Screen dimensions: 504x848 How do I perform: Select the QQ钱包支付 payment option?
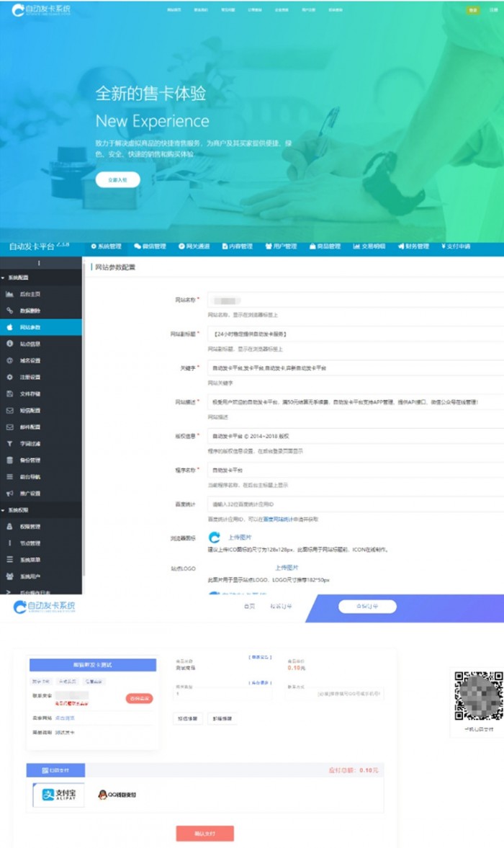coord(117,795)
